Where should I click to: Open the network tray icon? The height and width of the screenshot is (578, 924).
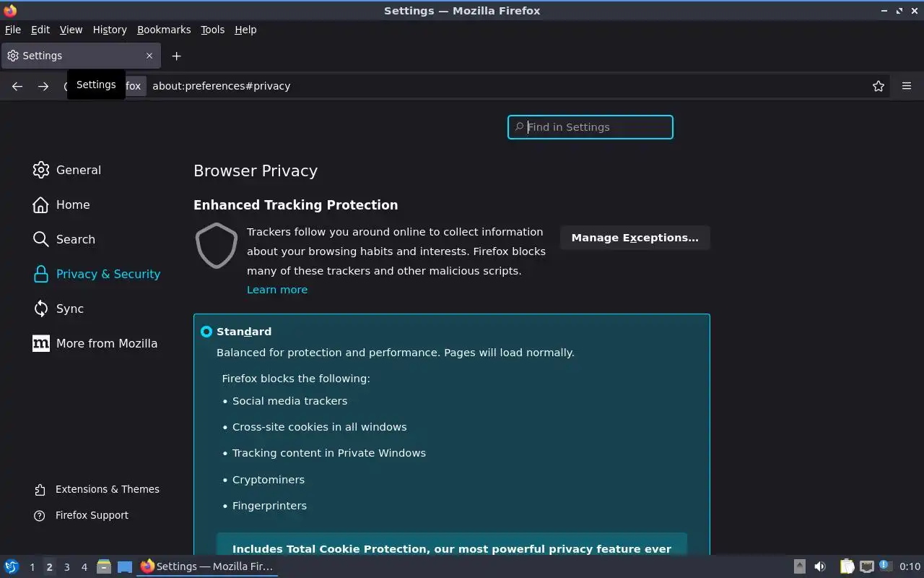point(866,566)
